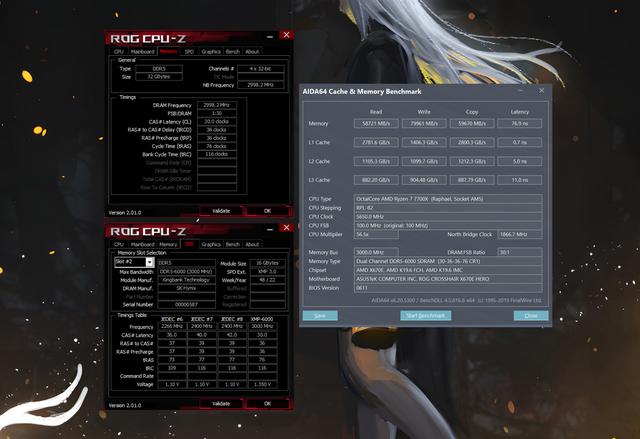640x439 pixels.
Task: Click North Bridge Clock value 1866.7 MHz
Action: (520, 234)
